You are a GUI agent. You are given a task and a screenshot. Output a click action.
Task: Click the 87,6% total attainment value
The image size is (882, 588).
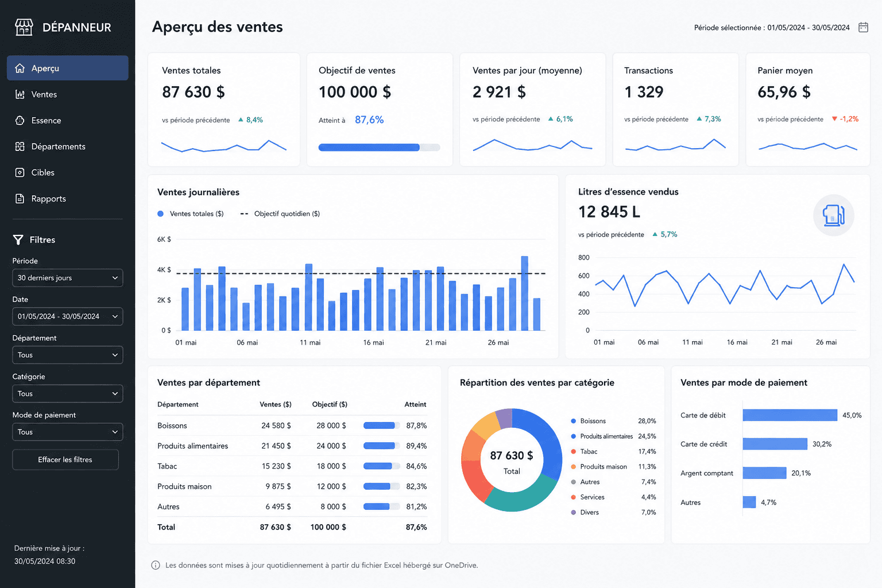click(x=416, y=527)
